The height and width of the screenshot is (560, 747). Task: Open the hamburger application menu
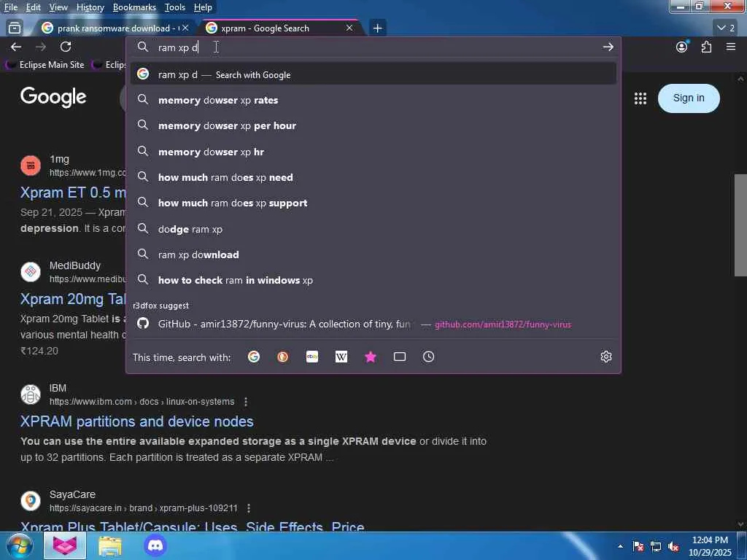click(731, 47)
